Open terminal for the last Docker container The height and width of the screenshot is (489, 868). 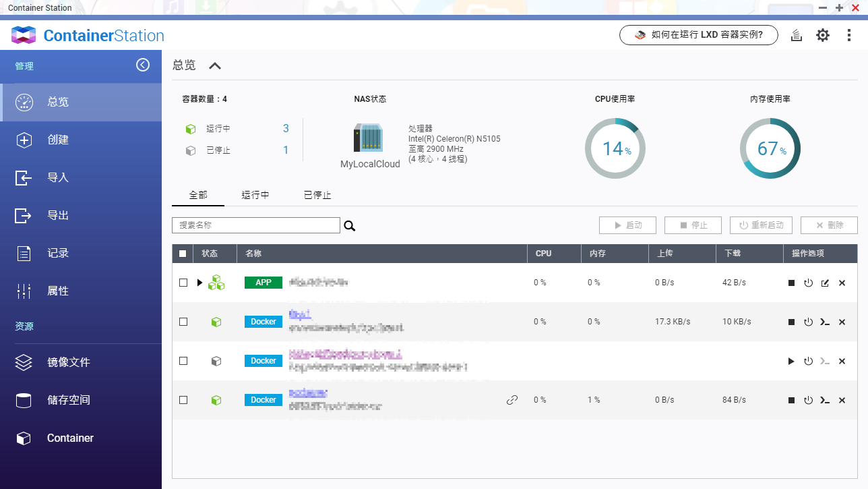tap(824, 400)
